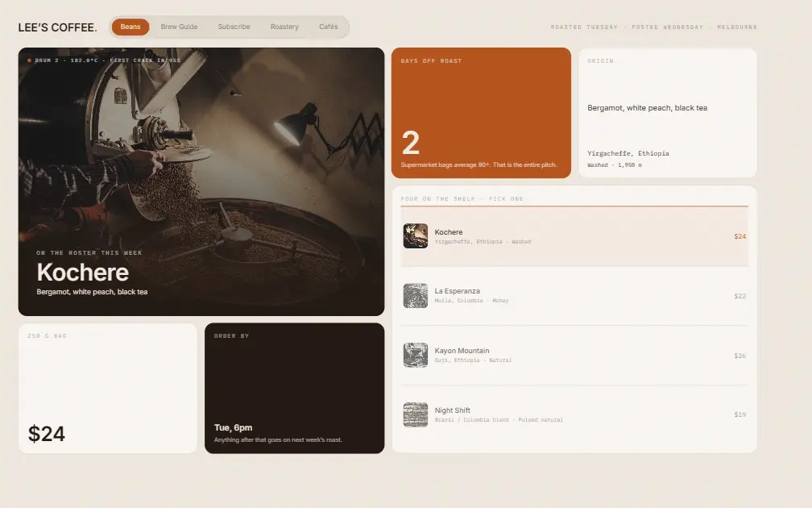Click the hero tasting notes under Kochere title

pyautogui.click(x=92, y=292)
